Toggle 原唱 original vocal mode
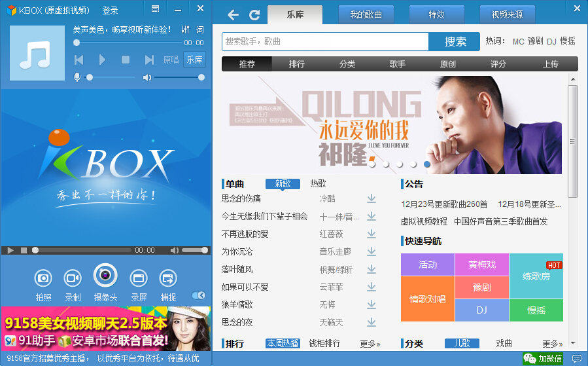Image resolution: width=588 pixels, height=366 pixels. [171, 60]
